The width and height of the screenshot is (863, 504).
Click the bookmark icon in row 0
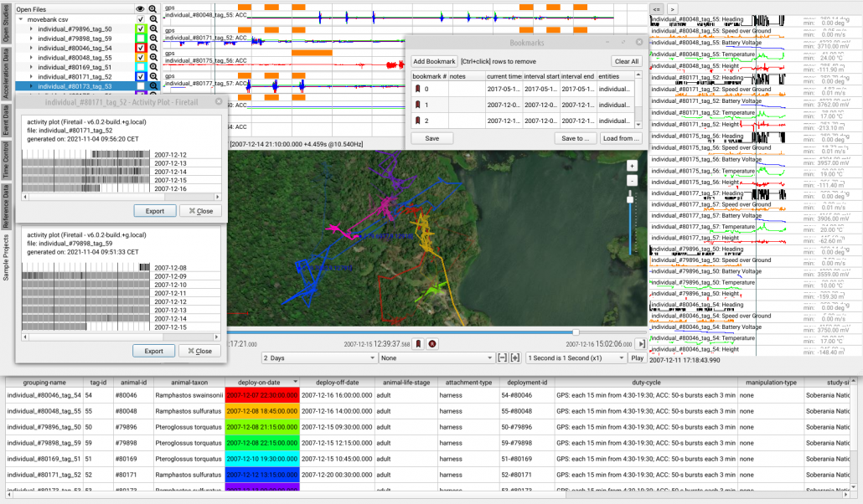coord(418,89)
